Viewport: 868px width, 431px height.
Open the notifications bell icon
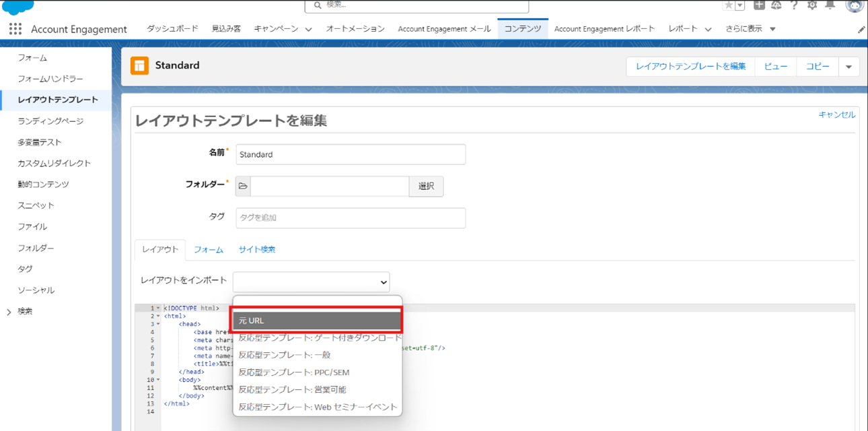(x=830, y=5)
